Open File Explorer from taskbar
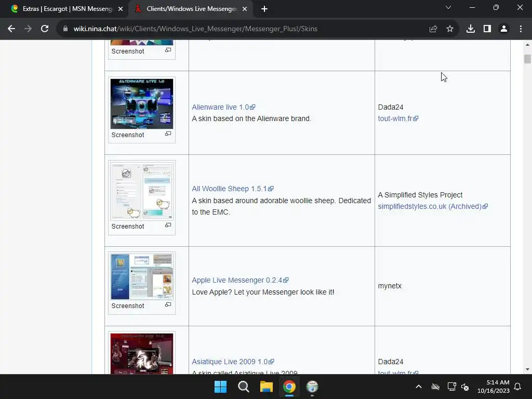The image size is (532, 399). (267, 387)
